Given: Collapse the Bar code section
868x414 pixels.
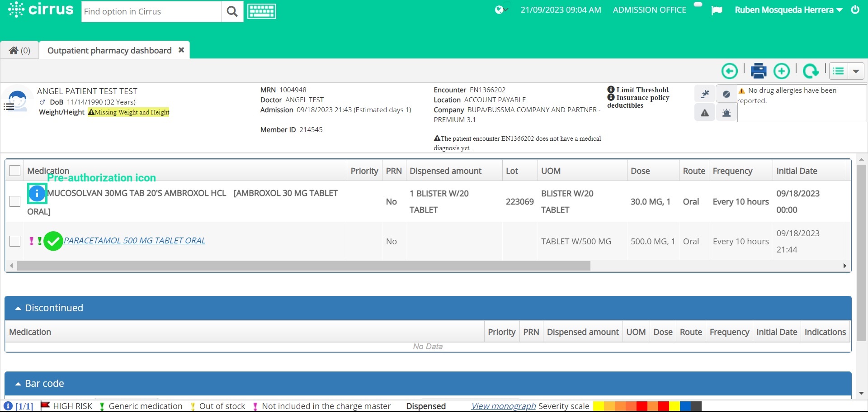Looking at the screenshot, I should click(x=17, y=383).
